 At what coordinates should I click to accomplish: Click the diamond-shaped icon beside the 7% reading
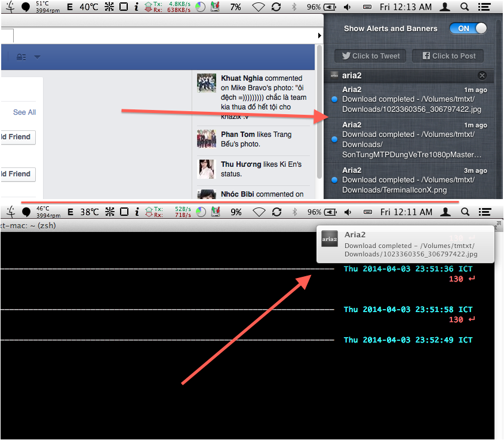[x=258, y=7]
